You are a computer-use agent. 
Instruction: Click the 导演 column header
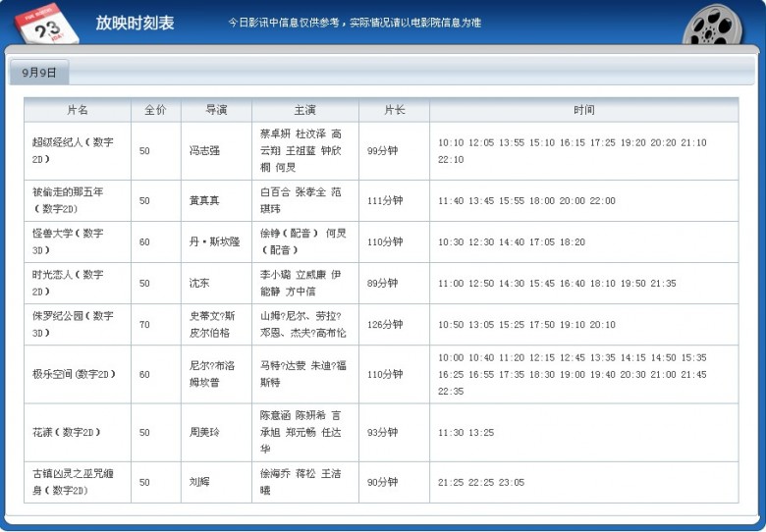[216, 110]
